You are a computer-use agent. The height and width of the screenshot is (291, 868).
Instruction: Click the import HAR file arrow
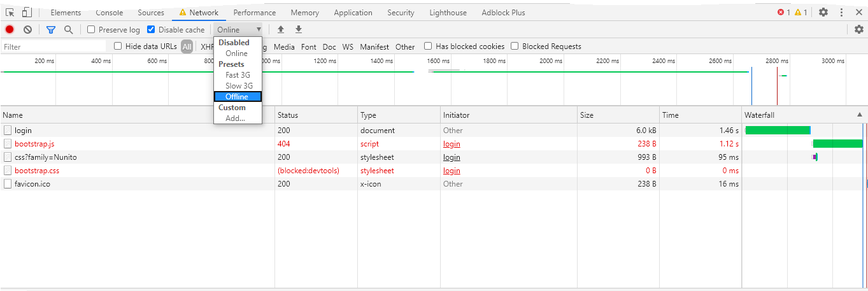[x=281, y=29]
